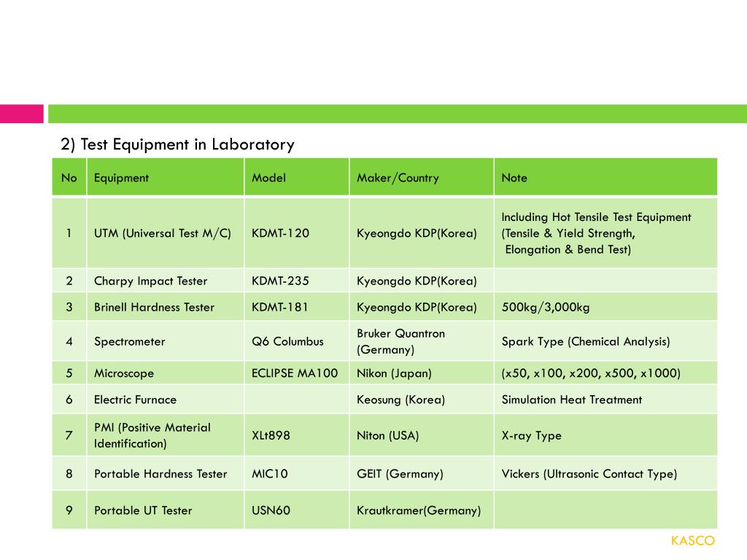
Task: Click the pink accent block
Action: pyautogui.click(x=21, y=114)
